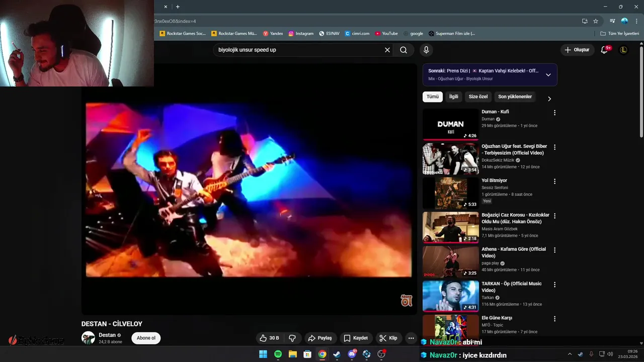644x362 pixels.
Task: Open the cimri.com bookmark
Action: (x=357, y=34)
